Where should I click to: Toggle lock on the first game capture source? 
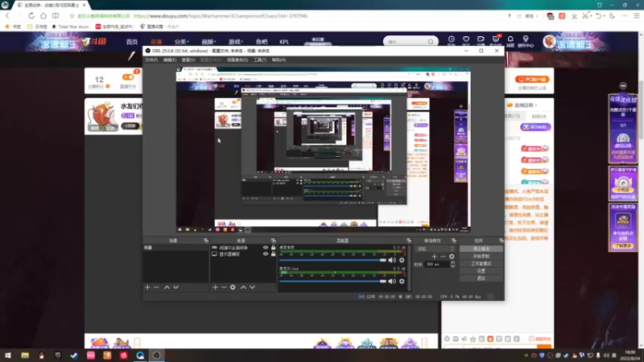[273, 248]
